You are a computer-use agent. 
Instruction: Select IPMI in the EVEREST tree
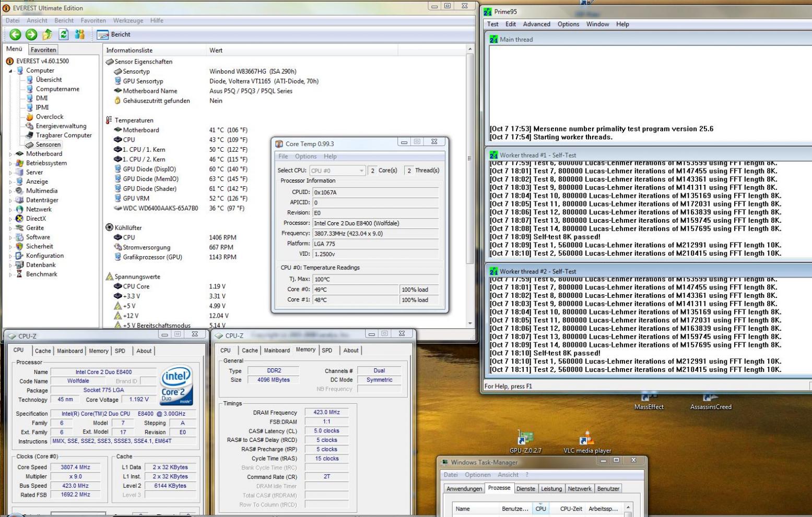[x=42, y=107]
